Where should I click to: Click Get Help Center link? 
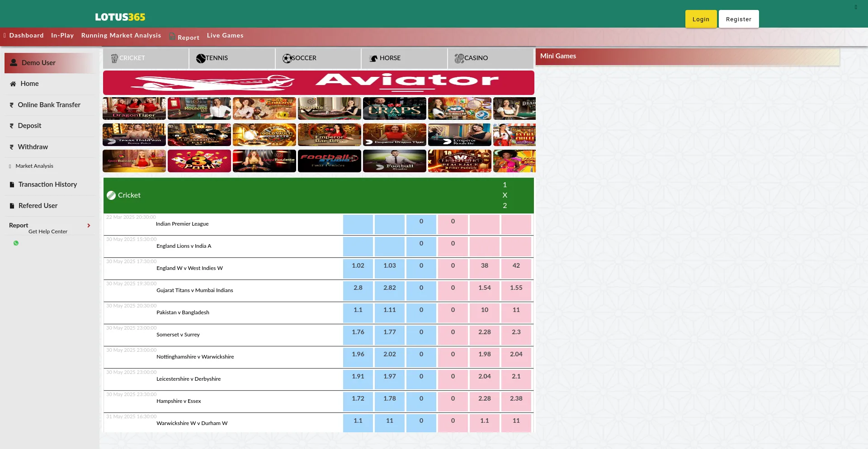[48, 232]
